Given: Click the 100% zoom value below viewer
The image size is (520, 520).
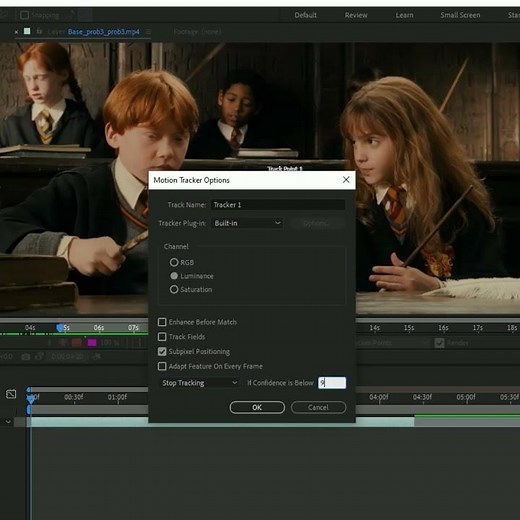Looking at the screenshot, I should pyautogui.click(x=110, y=343).
